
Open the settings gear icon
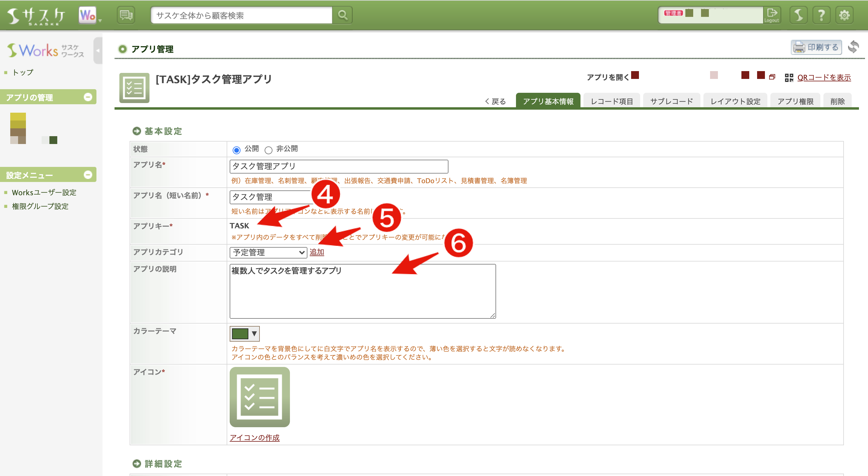point(844,15)
